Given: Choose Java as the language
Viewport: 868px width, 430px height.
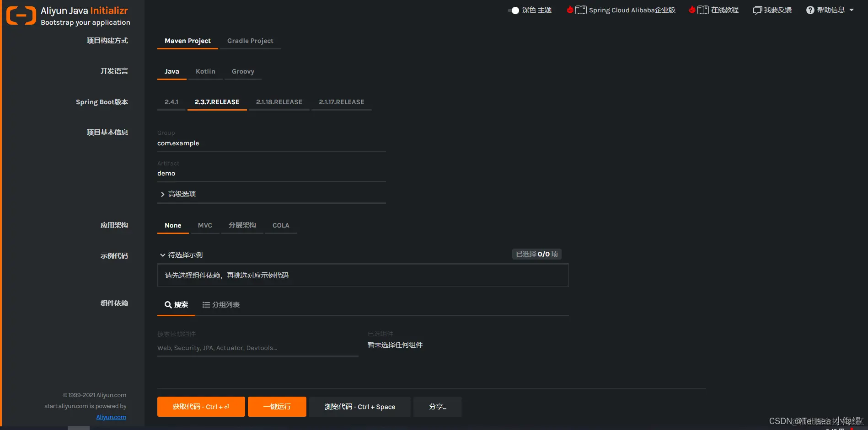Looking at the screenshot, I should click(x=171, y=71).
